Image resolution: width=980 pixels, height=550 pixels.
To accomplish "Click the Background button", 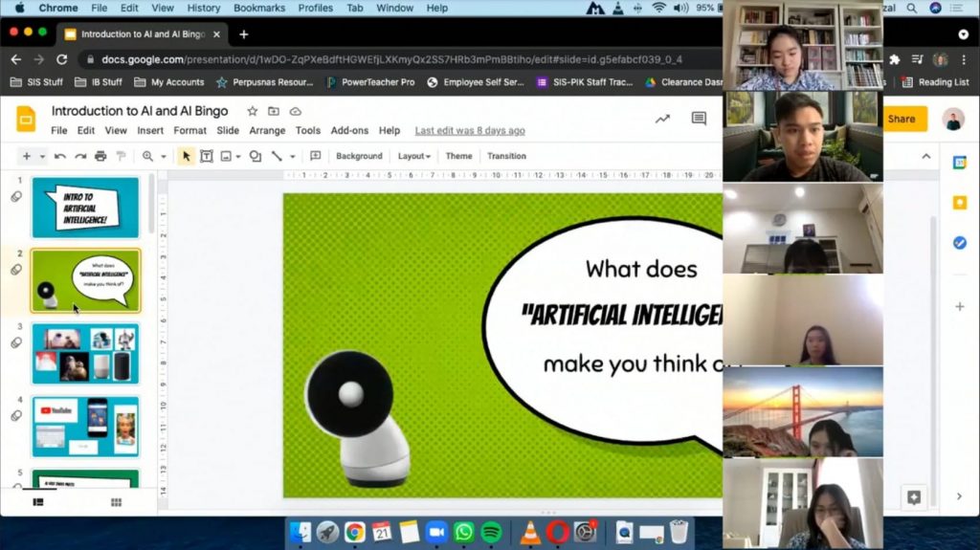I will coord(359,156).
